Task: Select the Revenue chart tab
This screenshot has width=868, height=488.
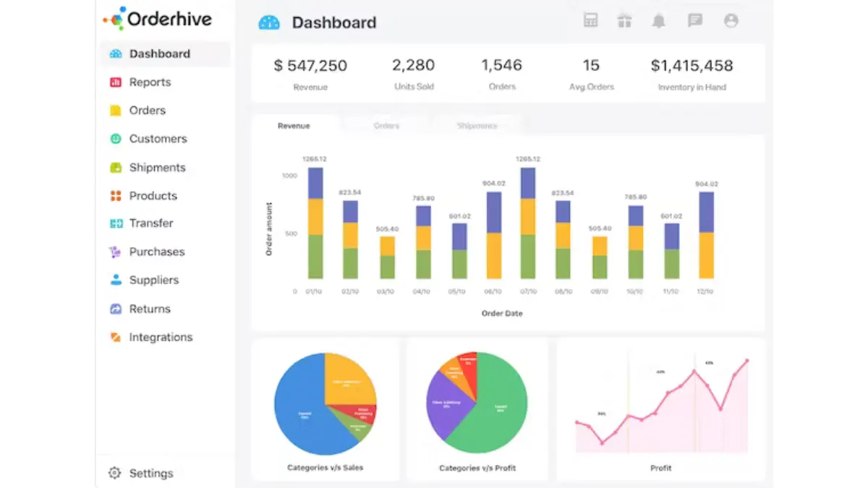Action: [294, 126]
